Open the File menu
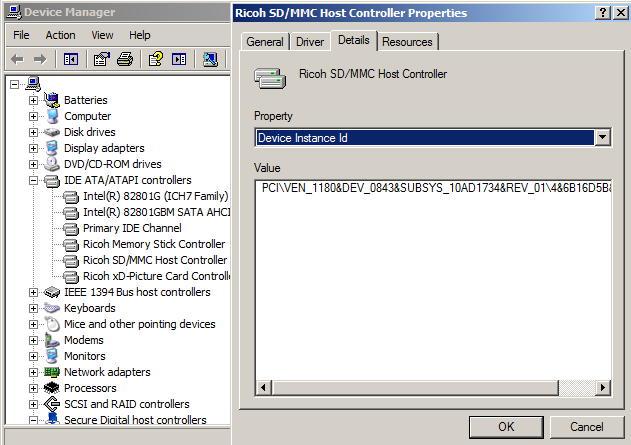The image size is (631, 445). click(21, 35)
